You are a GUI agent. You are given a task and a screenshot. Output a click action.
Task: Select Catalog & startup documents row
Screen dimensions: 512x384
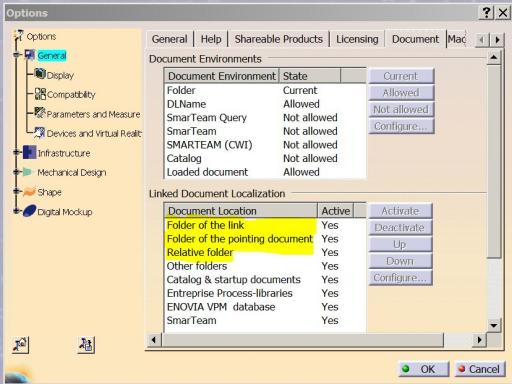click(x=265, y=280)
